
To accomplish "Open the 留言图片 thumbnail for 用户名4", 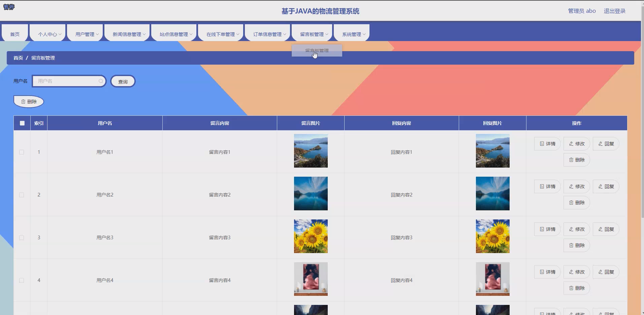I will click(x=311, y=279).
